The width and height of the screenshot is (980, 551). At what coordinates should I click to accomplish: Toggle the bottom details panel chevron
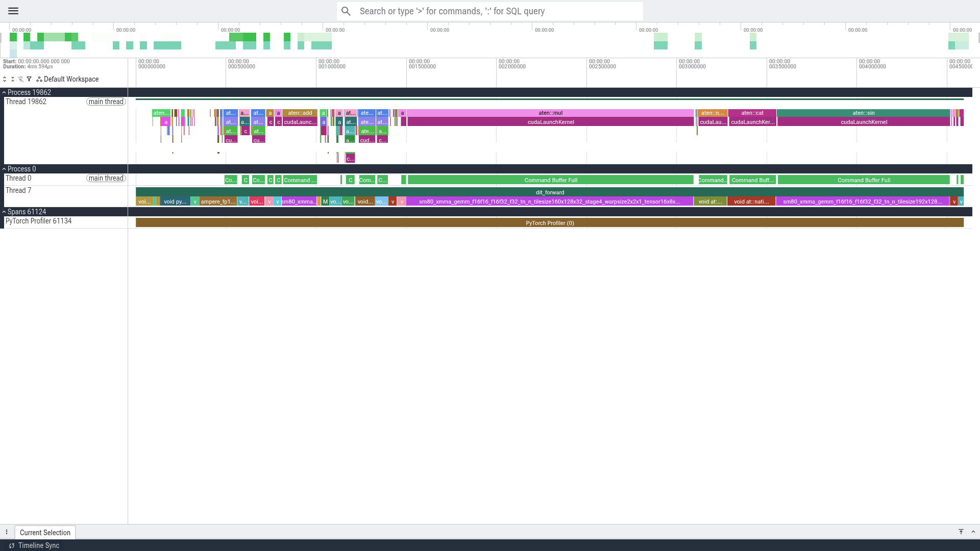[x=973, y=532]
